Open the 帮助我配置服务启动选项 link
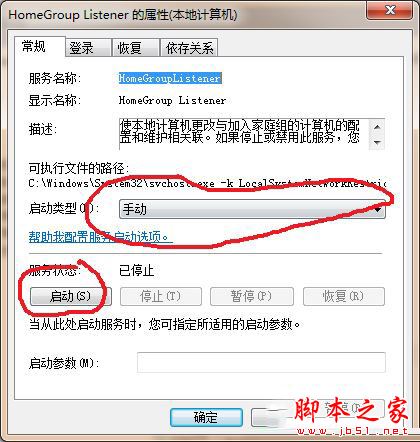This screenshot has width=420, height=442. click(x=101, y=237)
